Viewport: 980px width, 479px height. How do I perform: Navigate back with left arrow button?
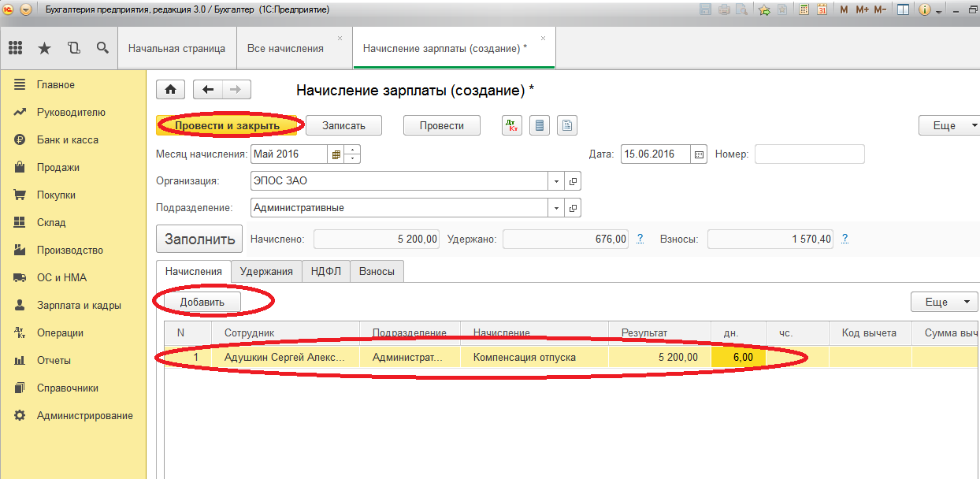click(x=208, y=90)
